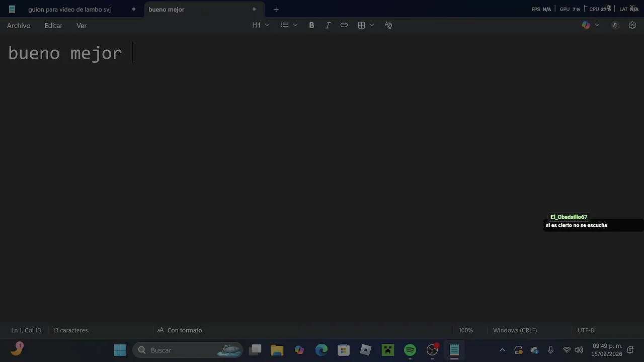Open Roblox from the taskbar

pyautogui.click(x=366, y=350)
